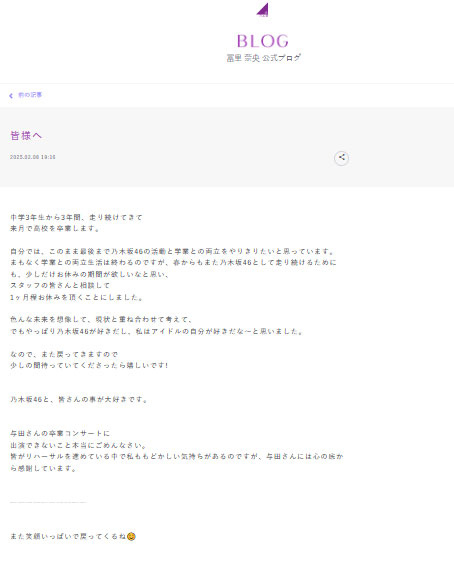Select the line 与田さんの卒業コンサートに
Image resolution: width=454 pixels, height=562 pixels.
[x=60, y=433]
